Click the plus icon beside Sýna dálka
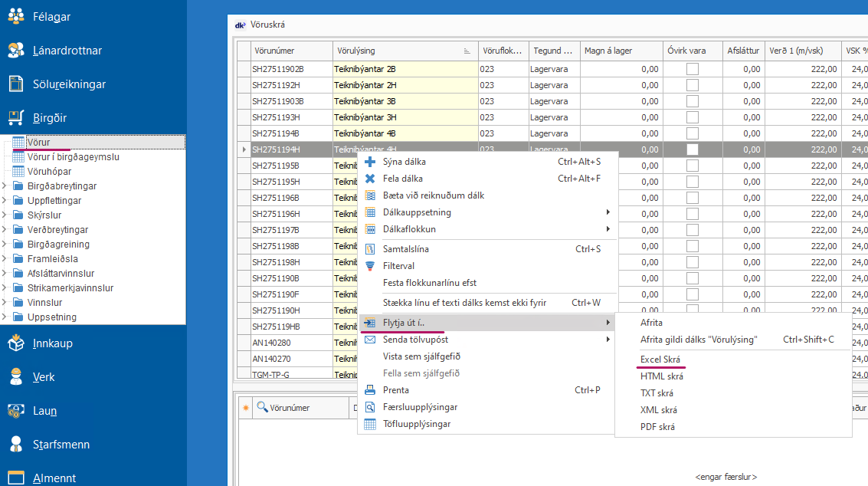Screen dimensions: 868x486 click(370, 162)
